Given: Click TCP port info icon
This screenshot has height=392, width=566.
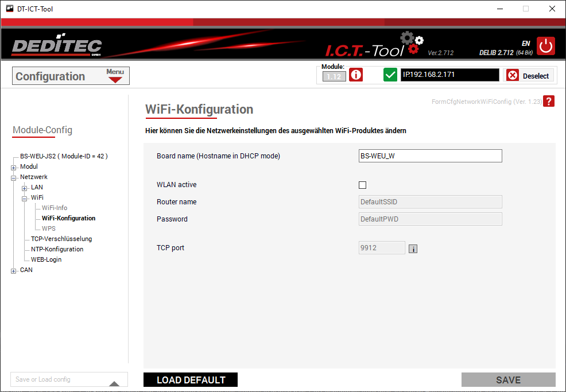Looking at the screenshot, I should (x=413, y=249).
